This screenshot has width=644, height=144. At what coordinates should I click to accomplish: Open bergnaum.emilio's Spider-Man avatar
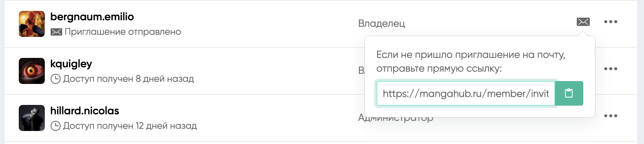click(x=32, y=24)
